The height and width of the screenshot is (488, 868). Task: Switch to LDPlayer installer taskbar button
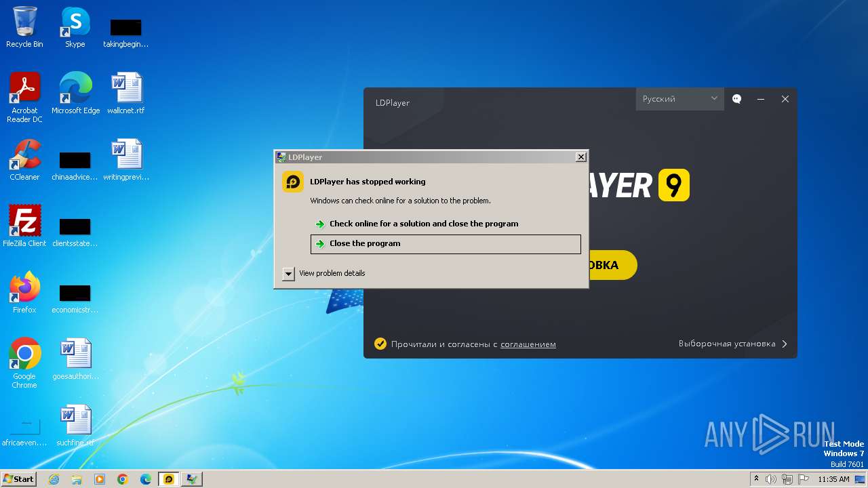pos(169,479)
